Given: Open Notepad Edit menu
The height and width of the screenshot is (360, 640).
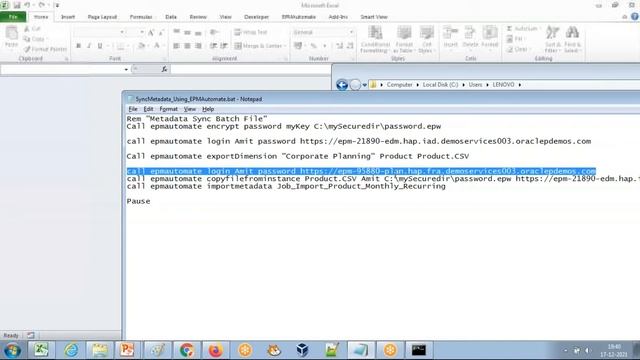Looking at the screenshot, I should tap(148, 109).
